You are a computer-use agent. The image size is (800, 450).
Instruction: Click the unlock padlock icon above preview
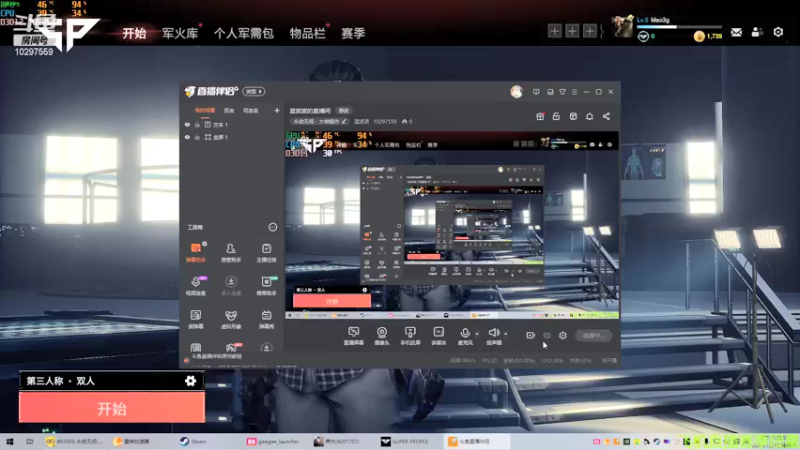(x=556, y=116)
